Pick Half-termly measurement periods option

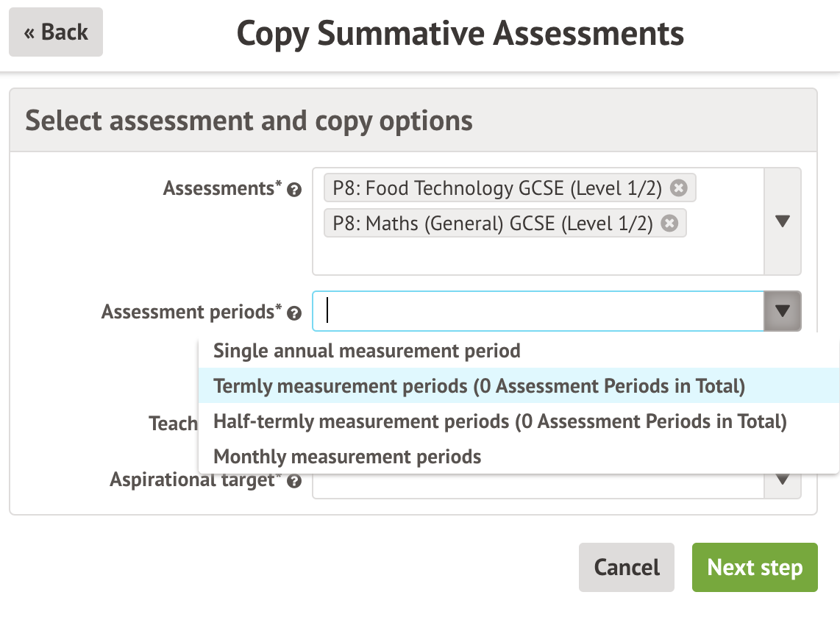(x=499, y=421)
